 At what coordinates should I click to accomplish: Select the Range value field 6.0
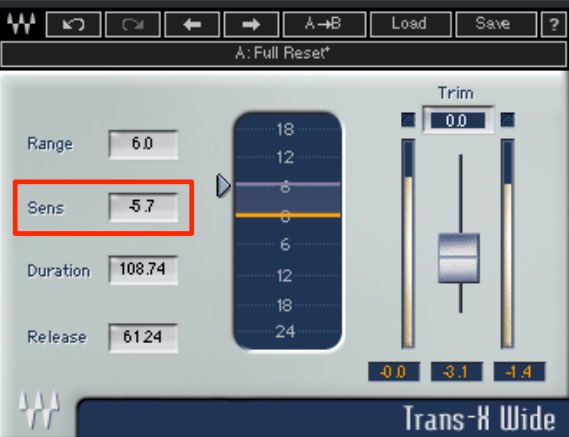tap(143, 144)
